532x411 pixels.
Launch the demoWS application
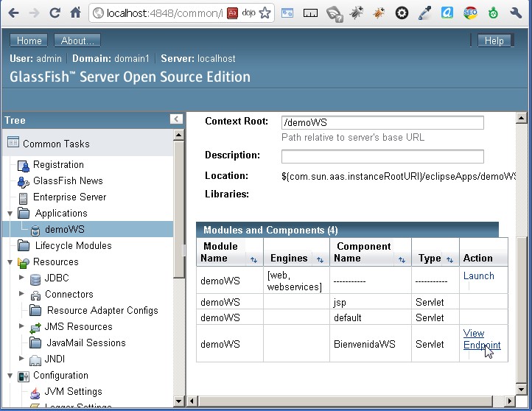479,275
